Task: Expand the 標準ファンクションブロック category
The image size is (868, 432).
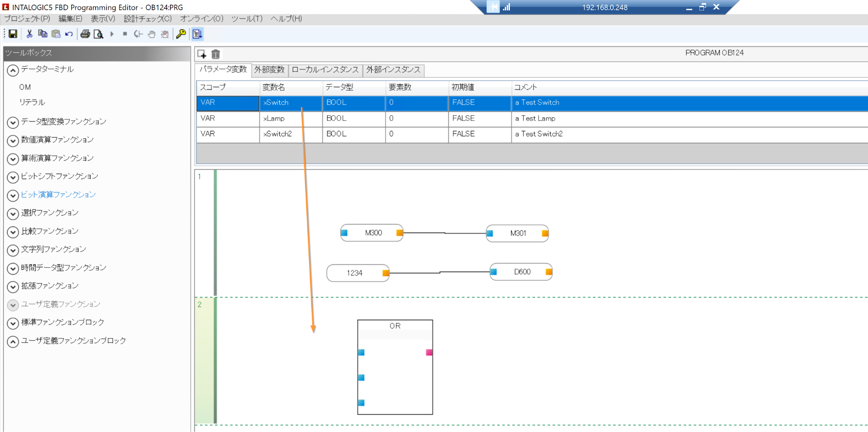Action: tap(13, 323)
